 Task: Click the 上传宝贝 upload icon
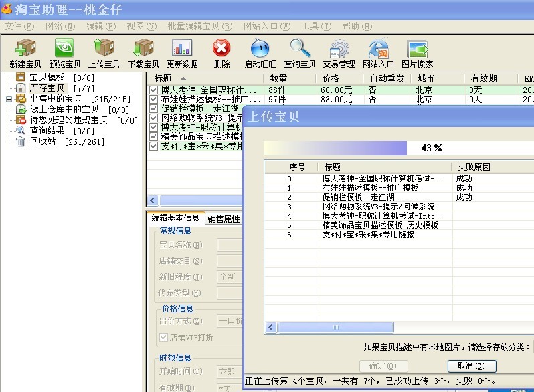pyautogui.click(x=104, y=47)
